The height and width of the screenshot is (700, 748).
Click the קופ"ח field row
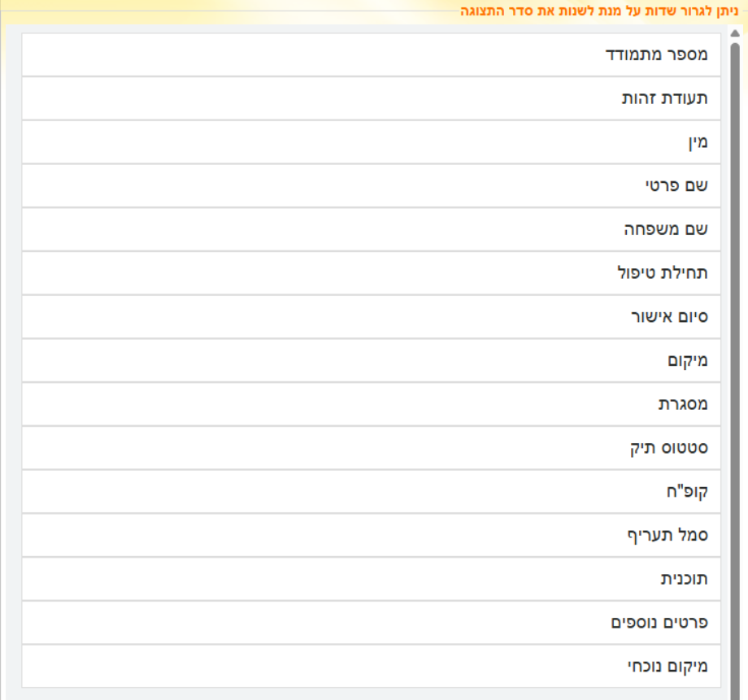coord(371,492)
